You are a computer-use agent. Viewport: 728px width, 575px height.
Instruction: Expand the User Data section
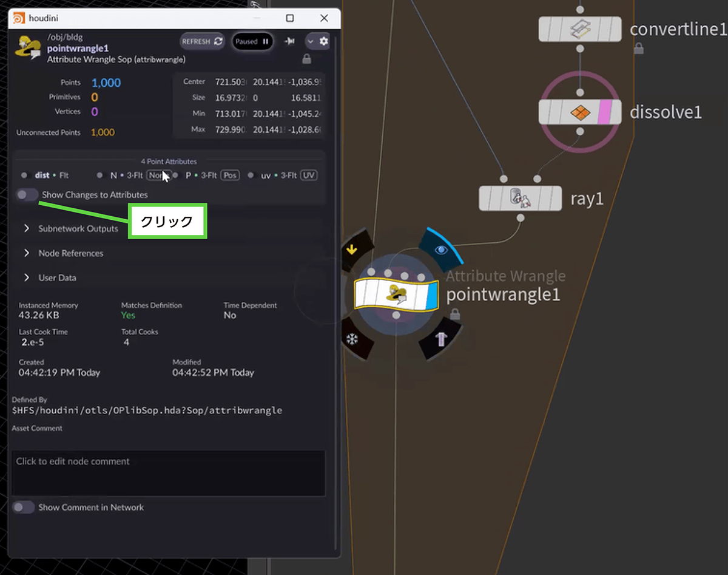point(27,277)
